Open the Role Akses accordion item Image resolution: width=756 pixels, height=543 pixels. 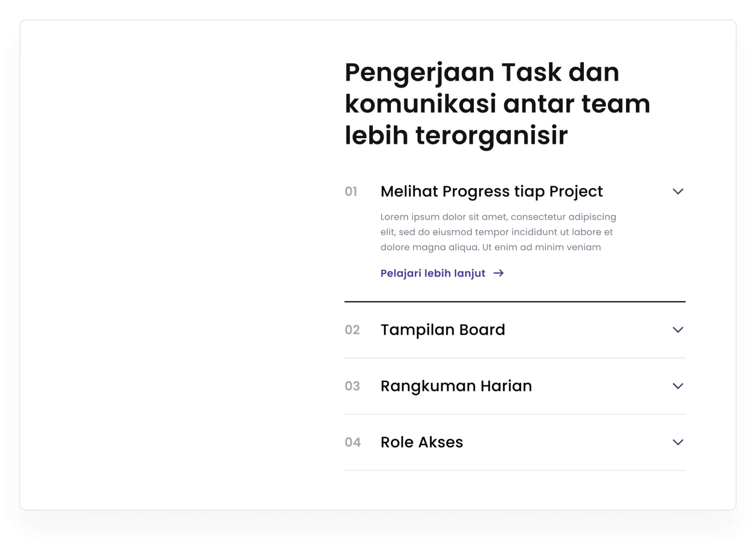pos(422,442)
